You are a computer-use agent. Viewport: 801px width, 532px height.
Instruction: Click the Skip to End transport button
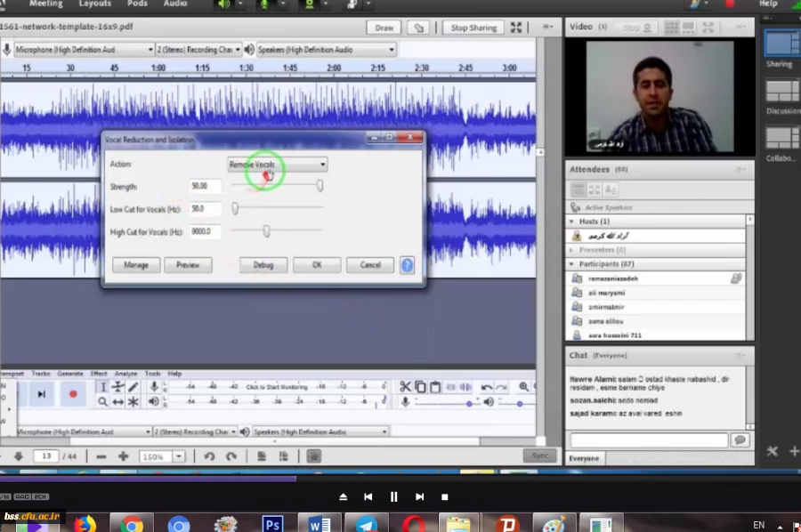[x=42, y=393]
